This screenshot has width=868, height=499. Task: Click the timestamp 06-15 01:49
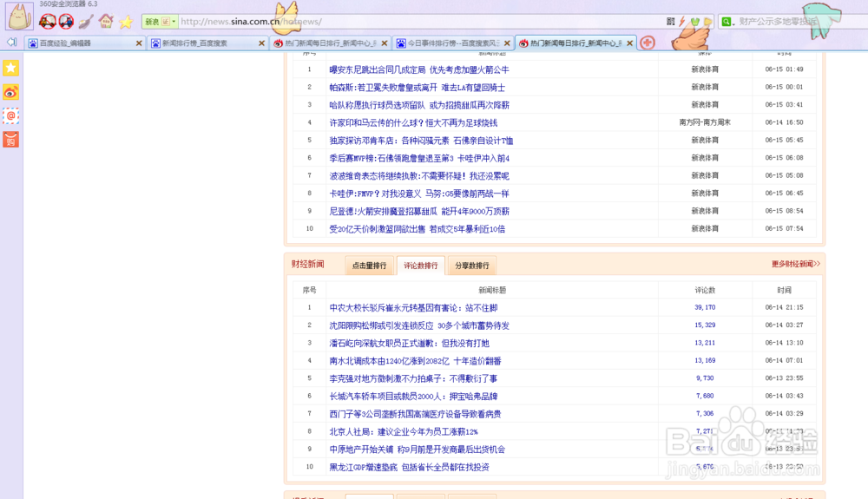coord(784,69)
